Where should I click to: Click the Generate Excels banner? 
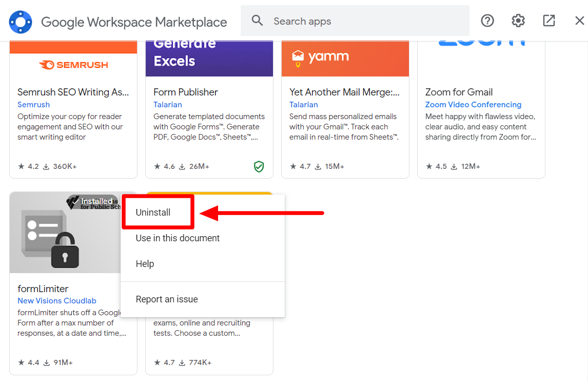(209, 59)
